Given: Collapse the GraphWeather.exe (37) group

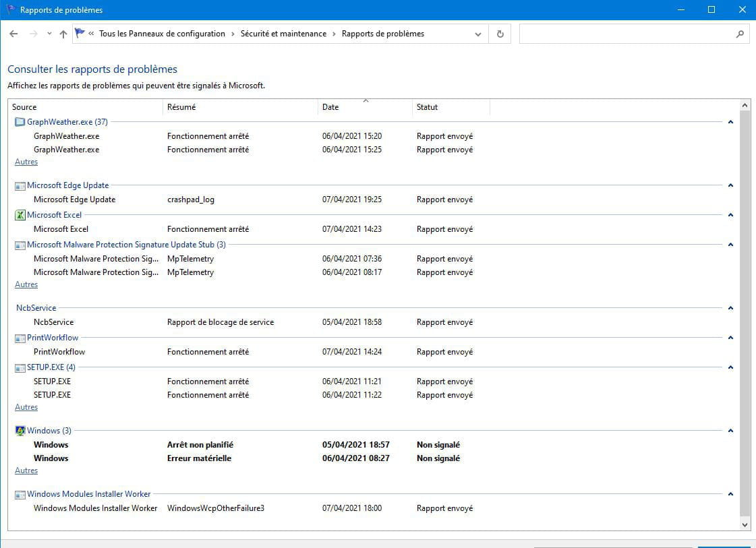Looking at the screenshot, I should pos(730,122).
